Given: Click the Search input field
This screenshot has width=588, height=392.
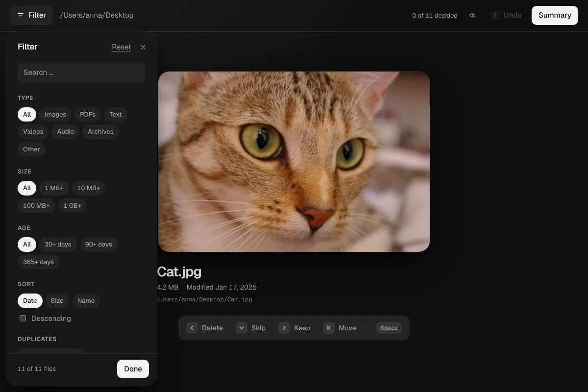Looking at the screenshot, I should point(81,73).
